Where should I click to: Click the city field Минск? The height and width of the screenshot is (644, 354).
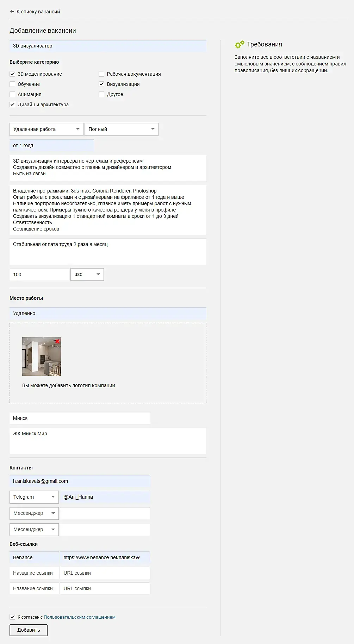pos(80,418)
